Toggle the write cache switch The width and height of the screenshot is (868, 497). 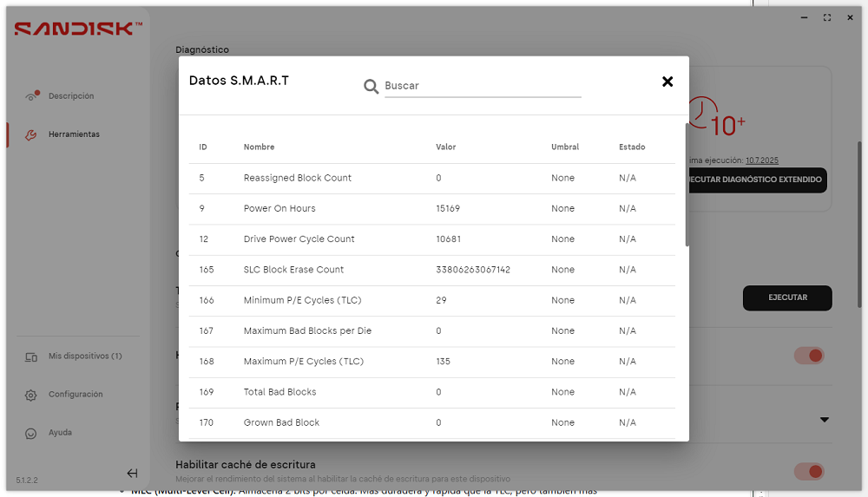(x=809, y=471)
